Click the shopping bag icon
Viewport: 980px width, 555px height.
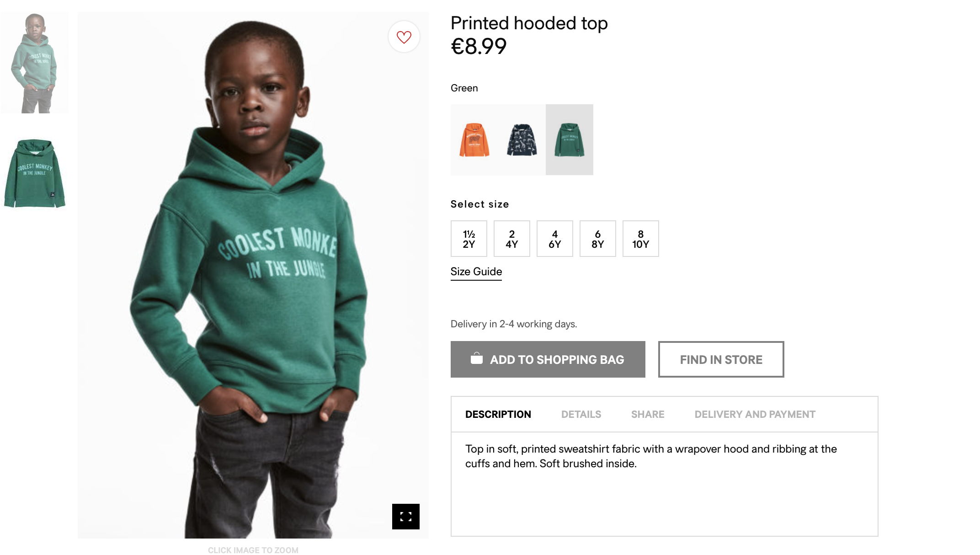click(476, 359)
